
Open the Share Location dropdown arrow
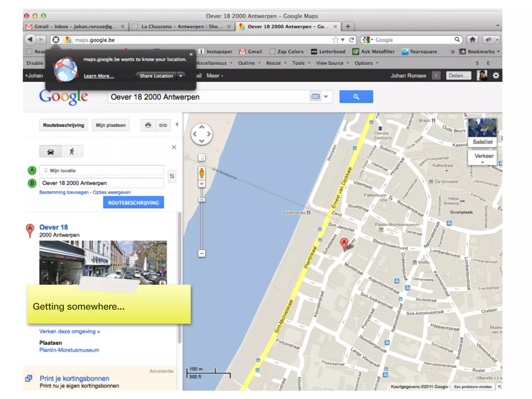(x=181, y=76)
